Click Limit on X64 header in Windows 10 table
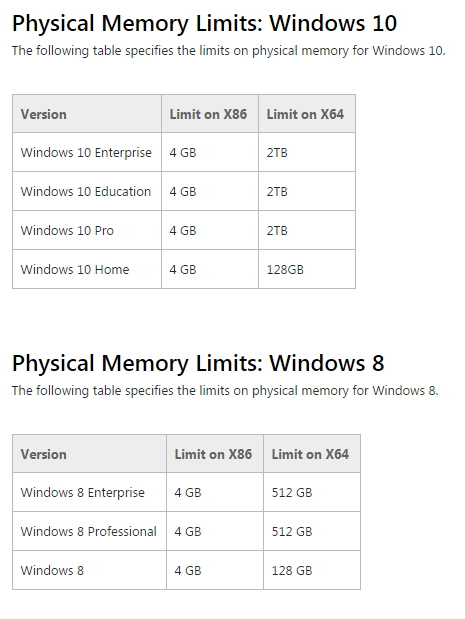The image size is (465, 619). (307, 114)
